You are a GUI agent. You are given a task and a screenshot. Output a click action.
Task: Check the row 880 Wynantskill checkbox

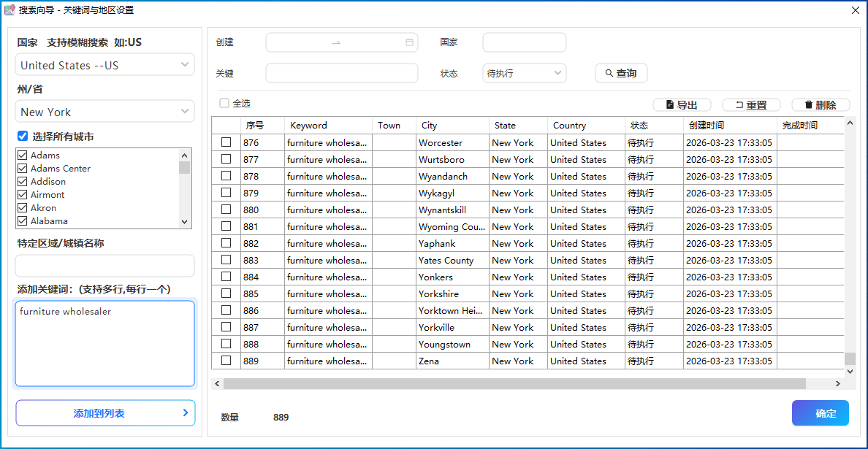coord(226,210)
